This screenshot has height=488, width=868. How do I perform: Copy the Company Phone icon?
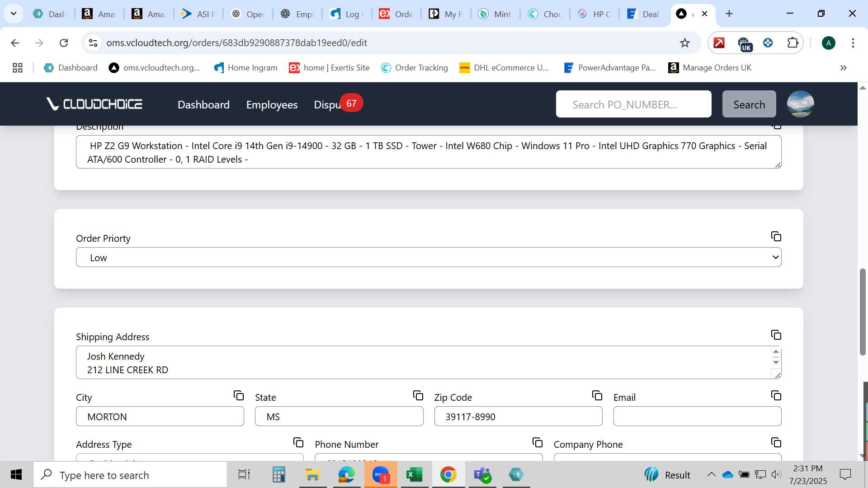point(776,442)
